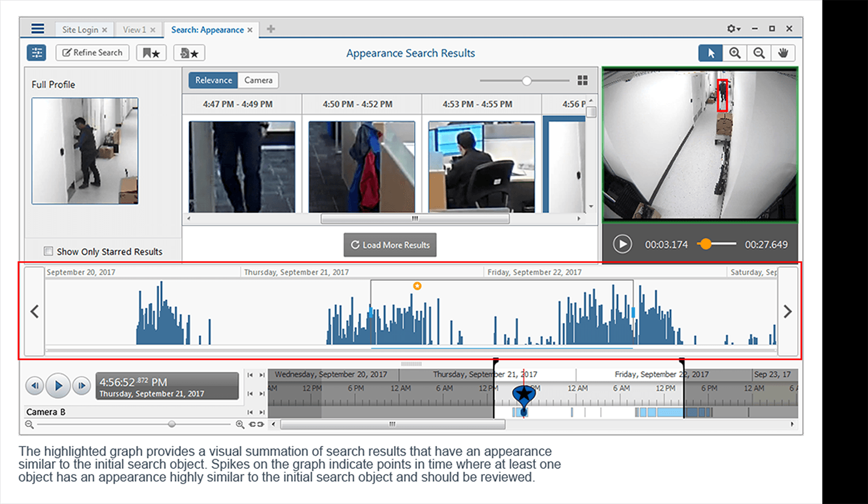Click the orange star marker on graph
Viewport: 868px width, 504px height.
417,286
